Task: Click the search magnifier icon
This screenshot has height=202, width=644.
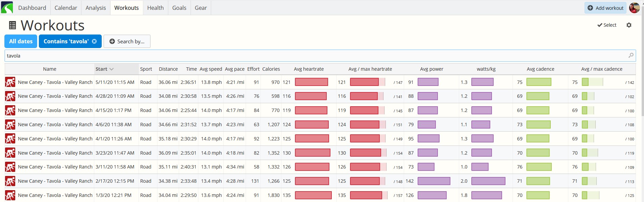Action: (631, 55)
